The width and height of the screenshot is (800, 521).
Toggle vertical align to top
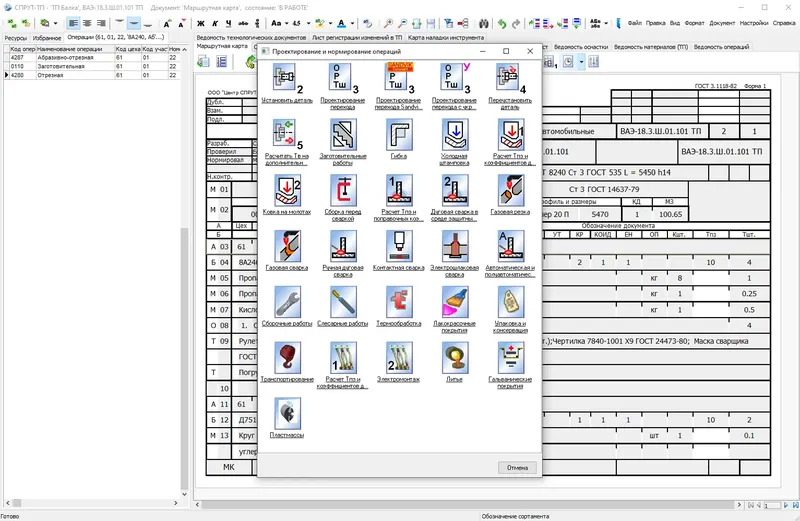(119, 23)
